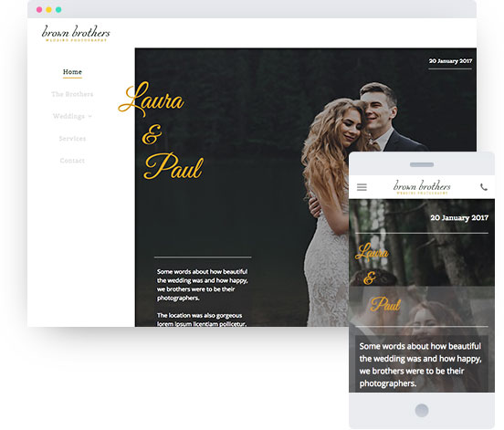Image resolution: width=504 pixels, height=430 pixels.
Task: Click the desktop 'Some words about' paragraph
Action: click(202, 285)
